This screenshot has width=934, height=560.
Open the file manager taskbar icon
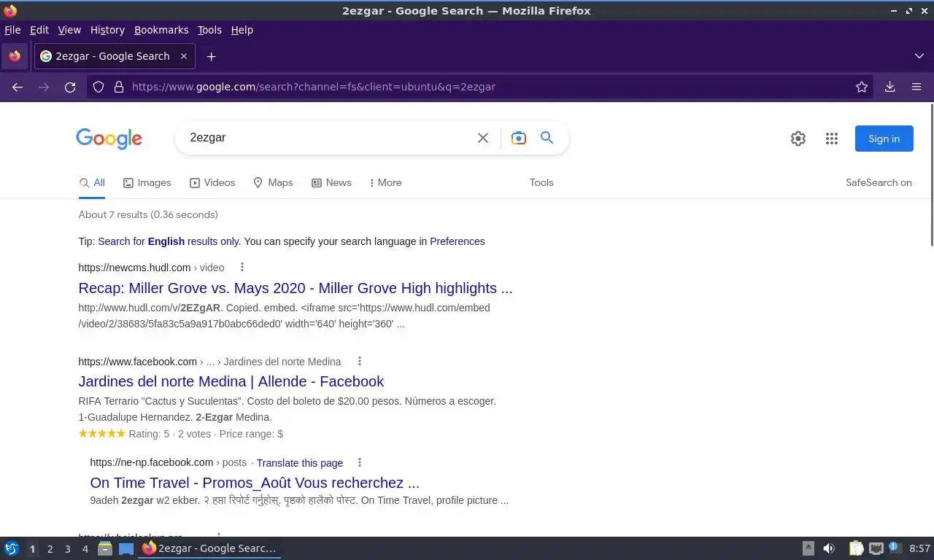coord(105,548)
